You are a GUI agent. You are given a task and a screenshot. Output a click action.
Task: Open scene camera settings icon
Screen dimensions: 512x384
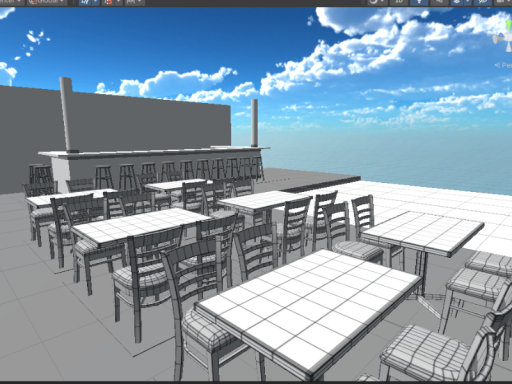503,2
